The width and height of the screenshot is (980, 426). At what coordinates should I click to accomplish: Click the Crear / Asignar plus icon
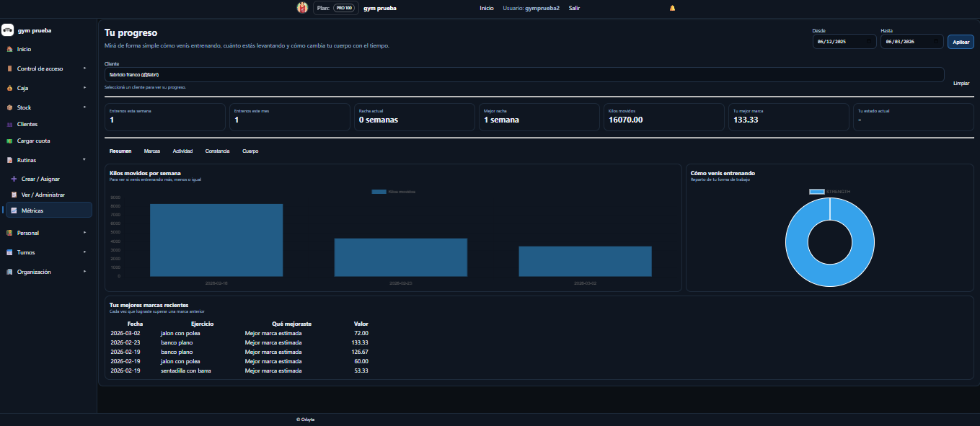click(x=14, y=178)
